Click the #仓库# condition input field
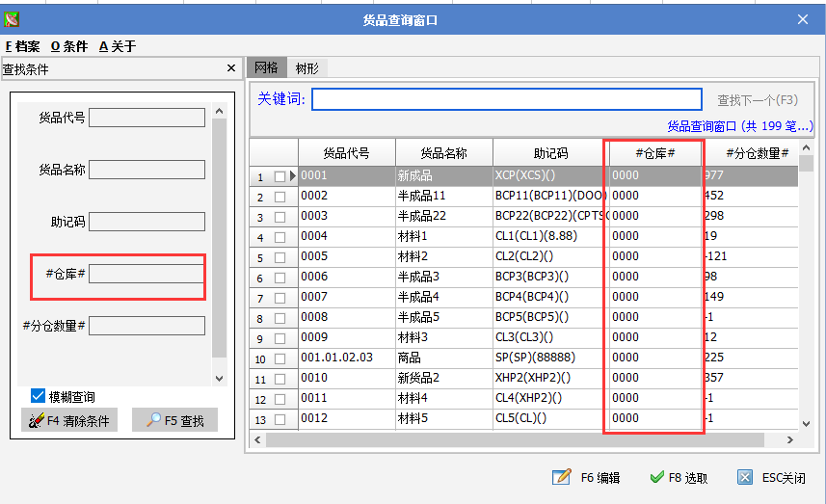 147,274
